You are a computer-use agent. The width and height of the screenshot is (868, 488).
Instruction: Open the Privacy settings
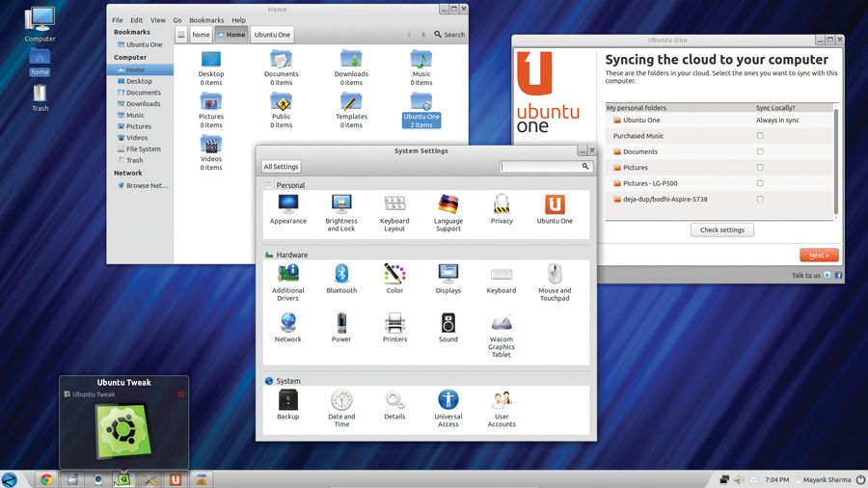(502, 209)
